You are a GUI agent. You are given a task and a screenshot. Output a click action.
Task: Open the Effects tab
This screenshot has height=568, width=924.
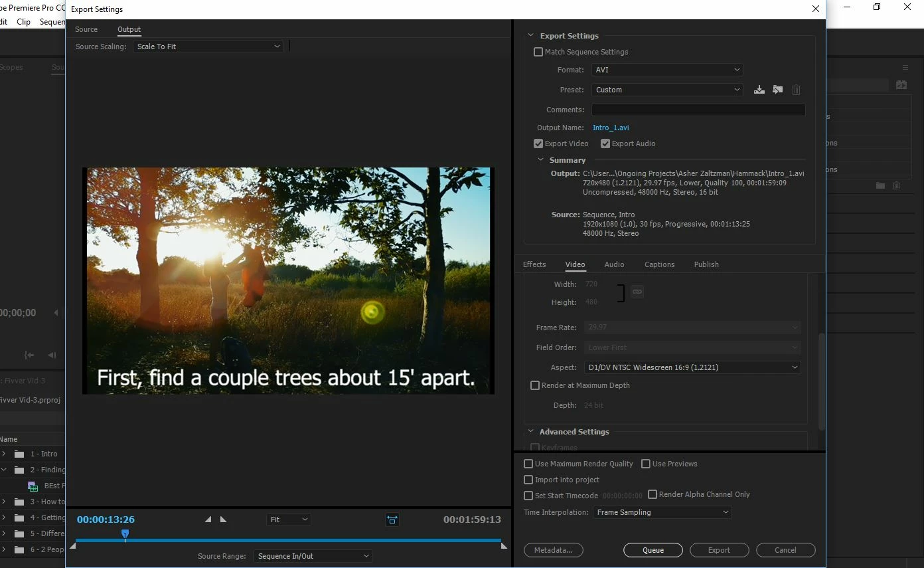pos(534,264)
